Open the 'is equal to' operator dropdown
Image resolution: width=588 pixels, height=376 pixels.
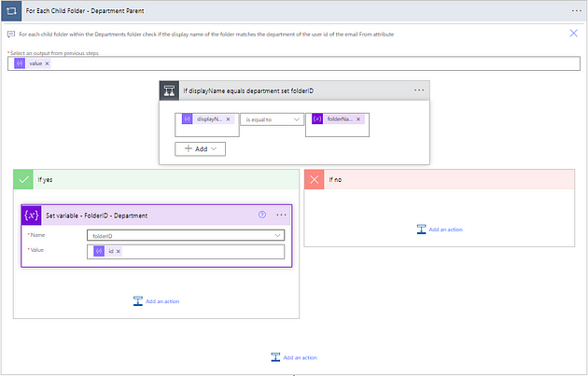point(271,119)
